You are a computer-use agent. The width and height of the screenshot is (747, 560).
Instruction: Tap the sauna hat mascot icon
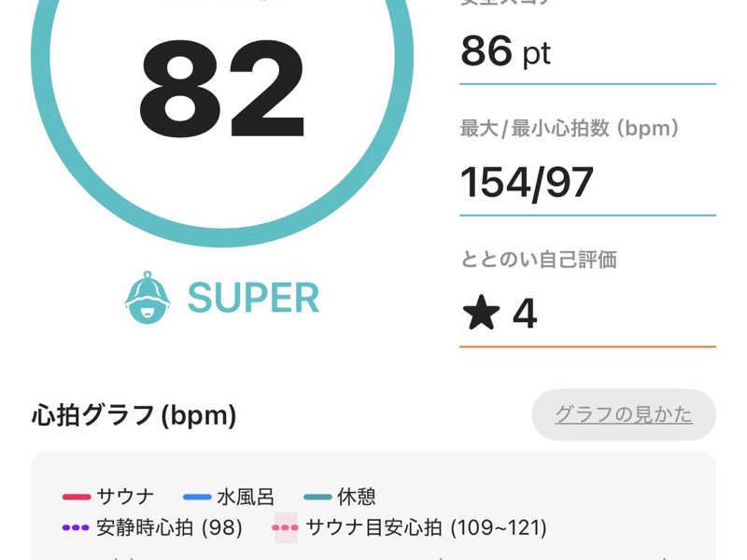[148, 298]
